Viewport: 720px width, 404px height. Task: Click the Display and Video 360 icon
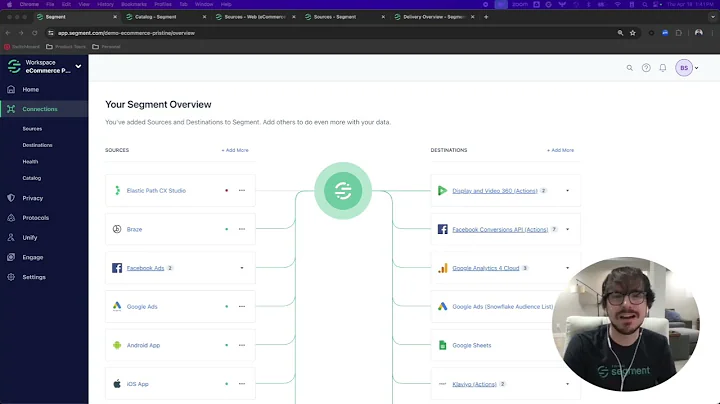442,191
